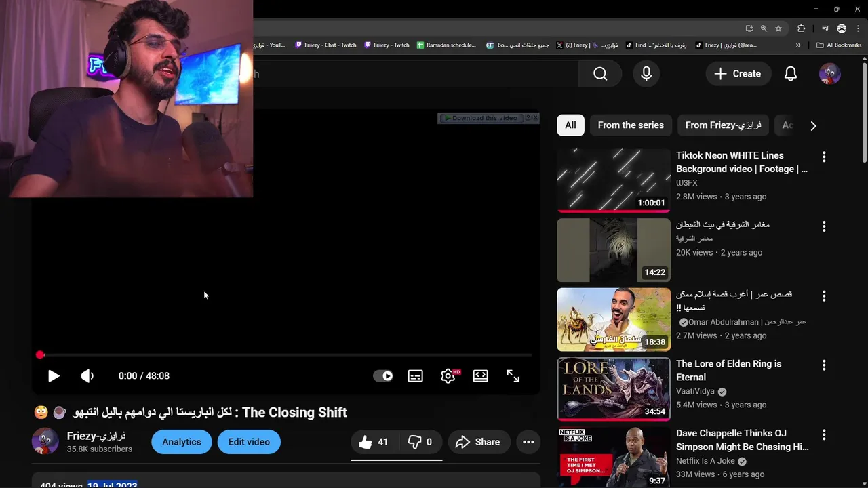
Task: Enter full screen mode
Action: pos(513,376)
